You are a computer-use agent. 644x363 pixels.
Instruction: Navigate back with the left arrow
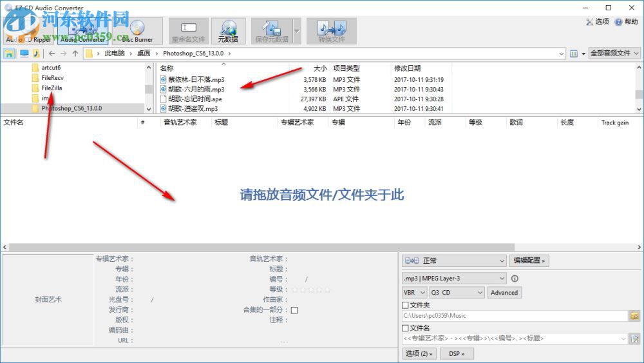pos(52,53)
